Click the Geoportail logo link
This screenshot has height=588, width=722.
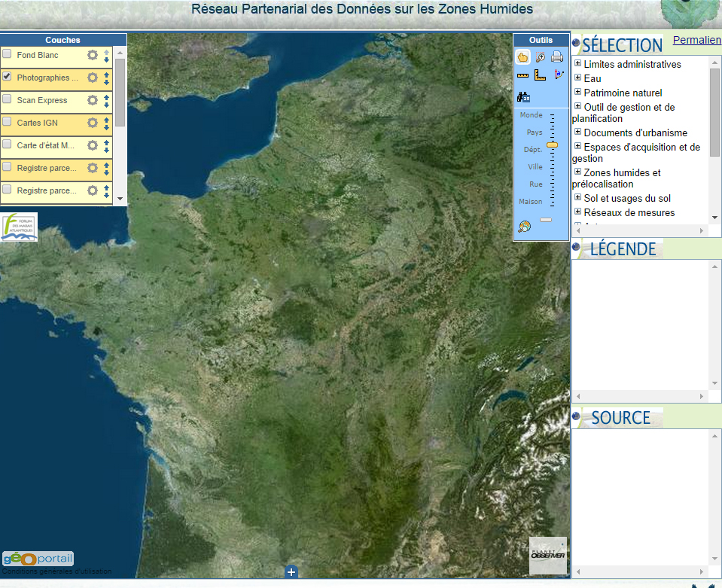[38, 559]
